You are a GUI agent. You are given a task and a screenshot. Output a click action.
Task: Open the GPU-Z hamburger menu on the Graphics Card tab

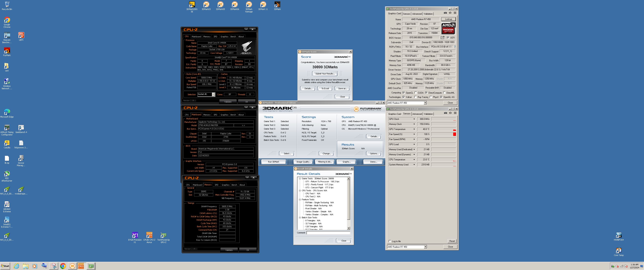point(455,13)
